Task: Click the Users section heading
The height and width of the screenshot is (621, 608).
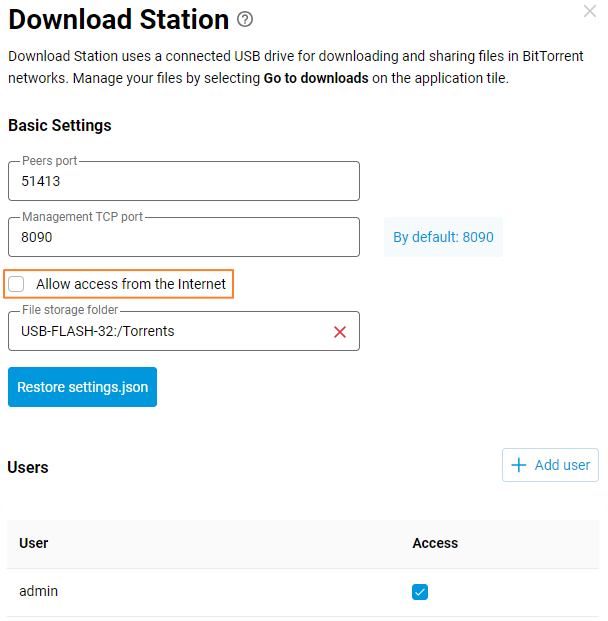Action: [28, 467]
